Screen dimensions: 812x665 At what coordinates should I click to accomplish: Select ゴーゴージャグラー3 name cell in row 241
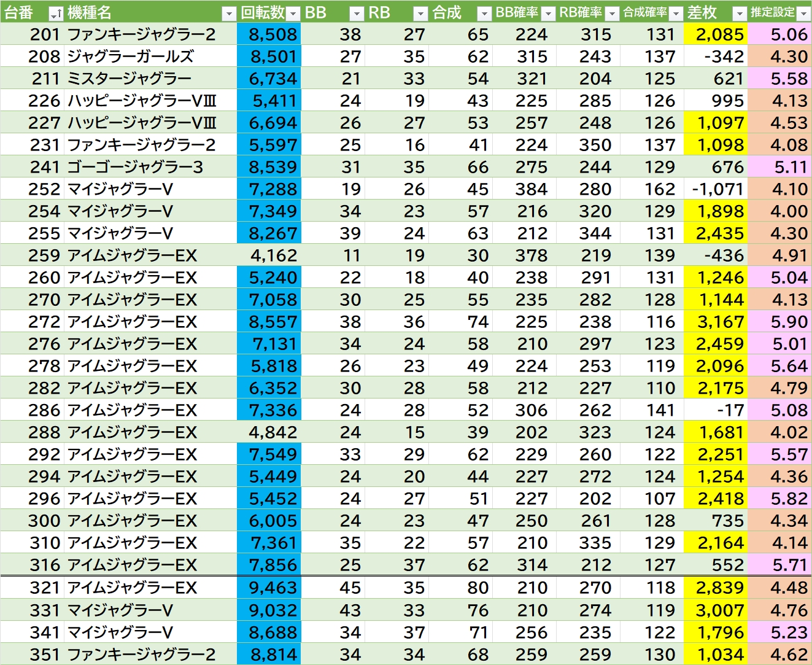150,167
